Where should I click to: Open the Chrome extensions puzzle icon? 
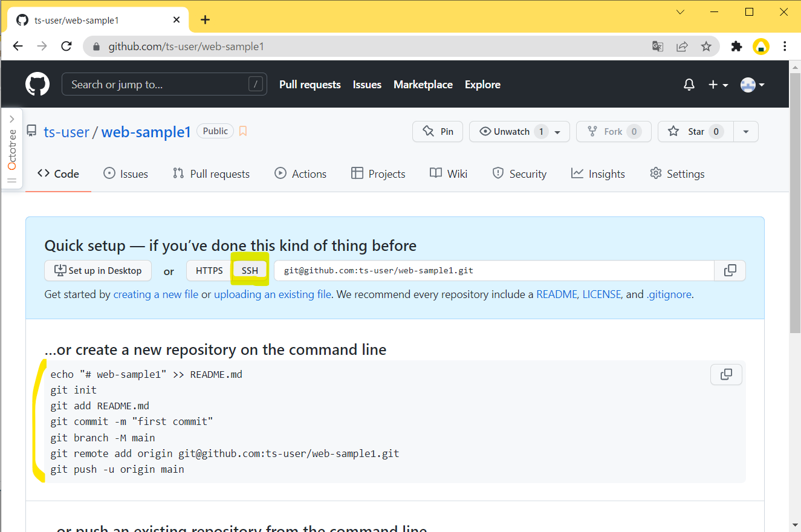pos(736,47)
